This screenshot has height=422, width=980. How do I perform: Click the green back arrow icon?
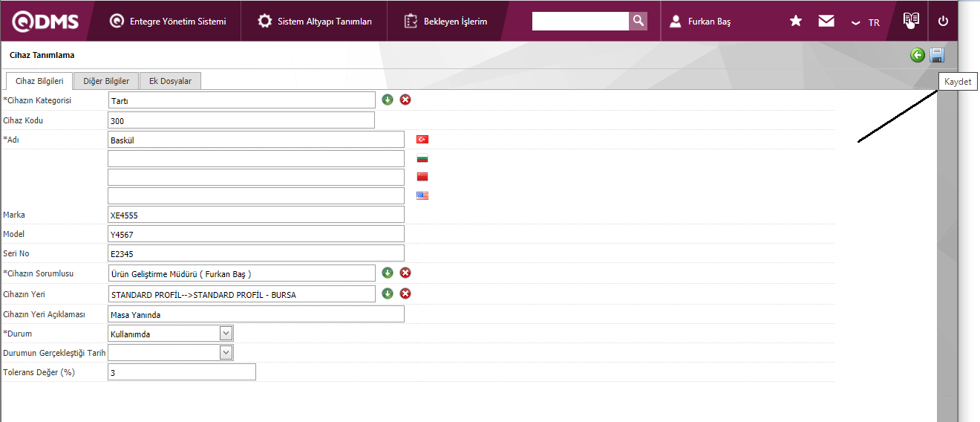918,55
